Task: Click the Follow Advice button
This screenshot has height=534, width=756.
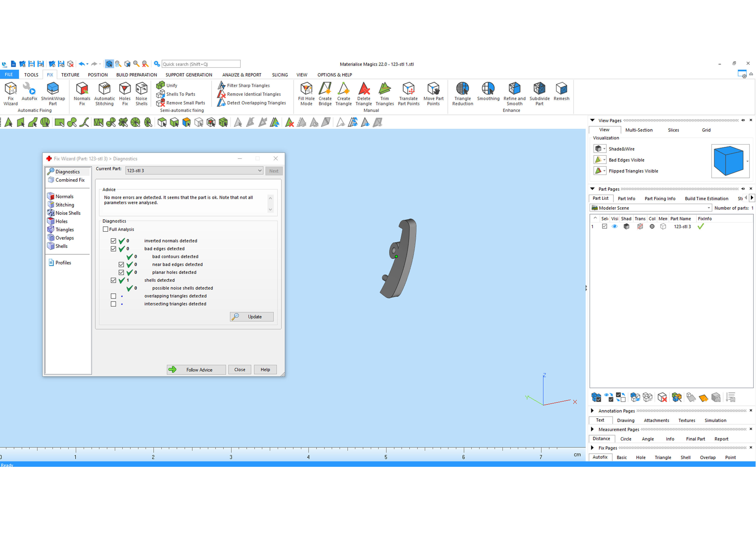Action: point(196,370)
